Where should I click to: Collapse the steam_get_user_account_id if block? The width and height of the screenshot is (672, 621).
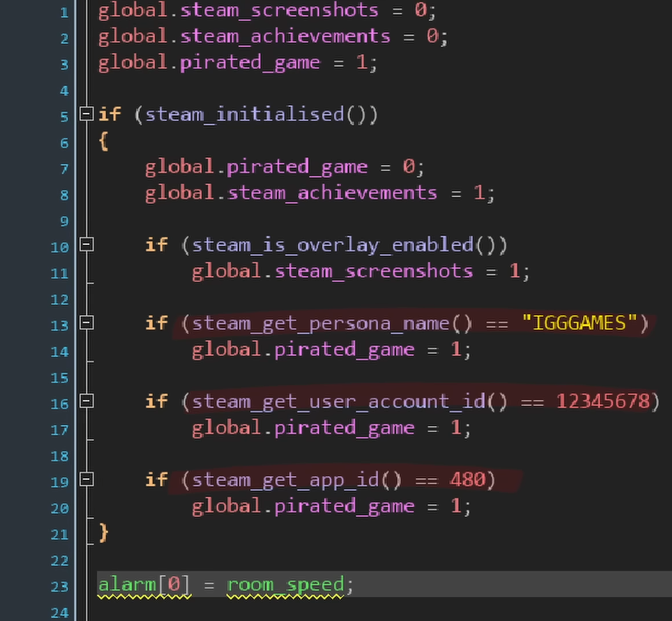point(86,401)
